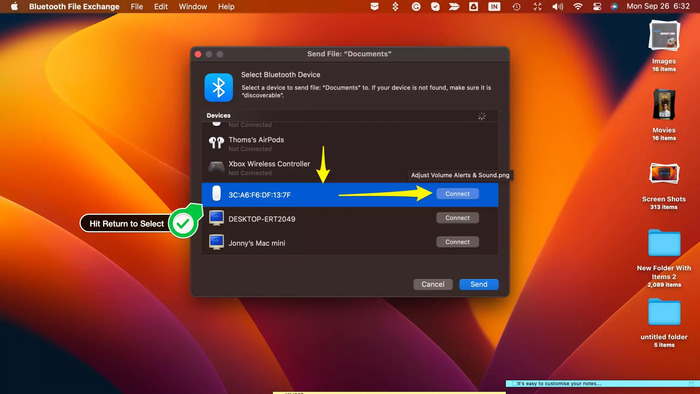This screenshot has width=700, height=394.
Task: Open the Bluetooth File Exchange app menu
Action: [74, 7]
